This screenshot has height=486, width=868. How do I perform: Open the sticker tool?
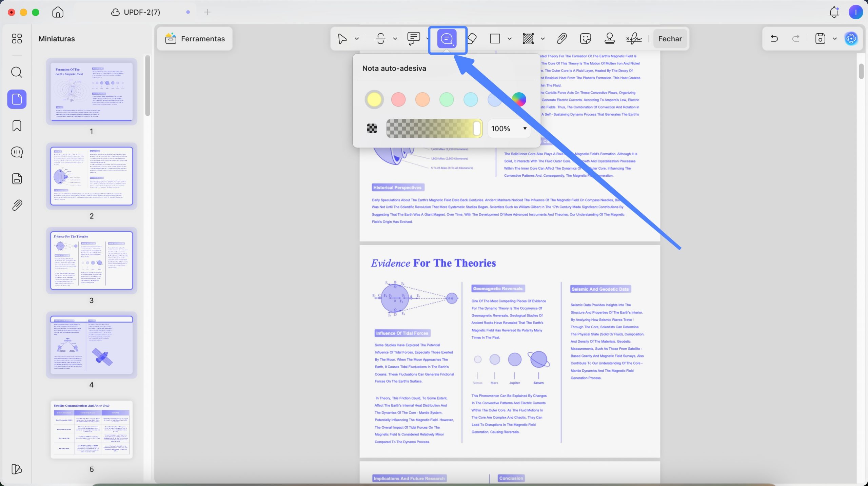click(586, 39)
